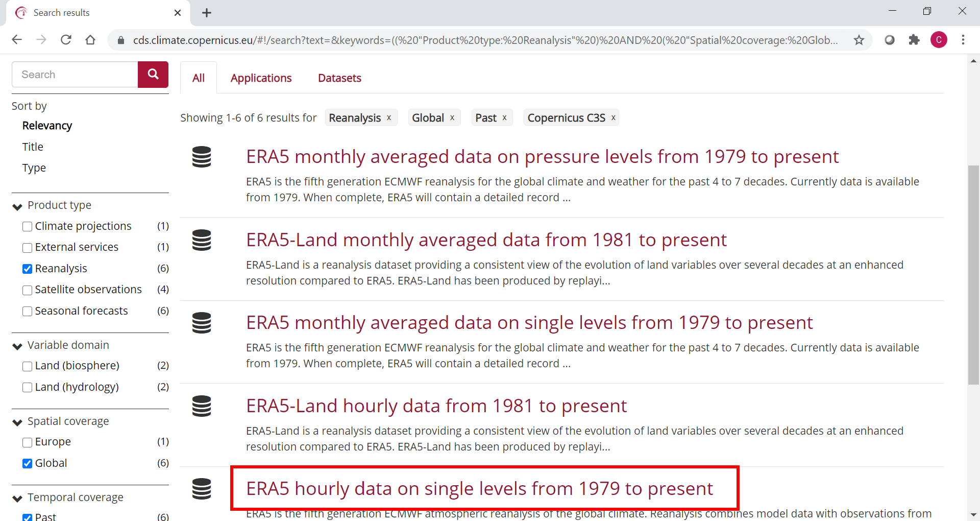The image size is (980, 521).
Task: Go forward in browser history
Action: [41, 40]
